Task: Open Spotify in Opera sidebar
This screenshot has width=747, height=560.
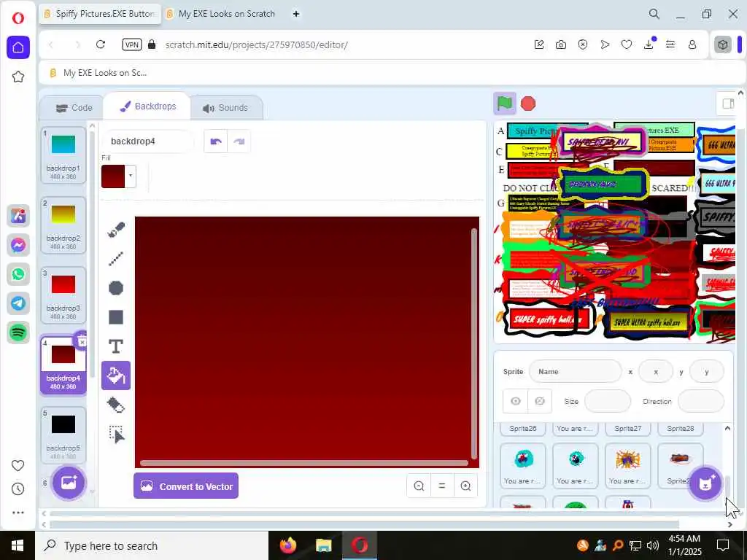Action: coord(18,332)
